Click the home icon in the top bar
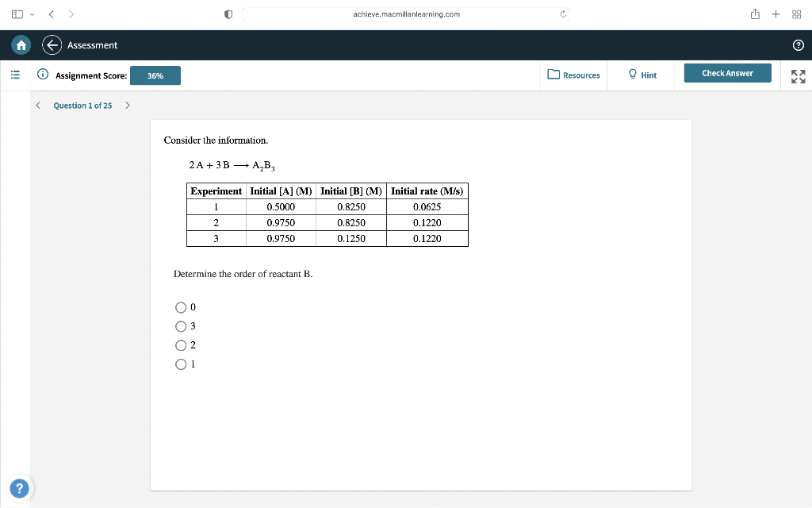Screen dimensions: 812x508 tap(21, 45)
